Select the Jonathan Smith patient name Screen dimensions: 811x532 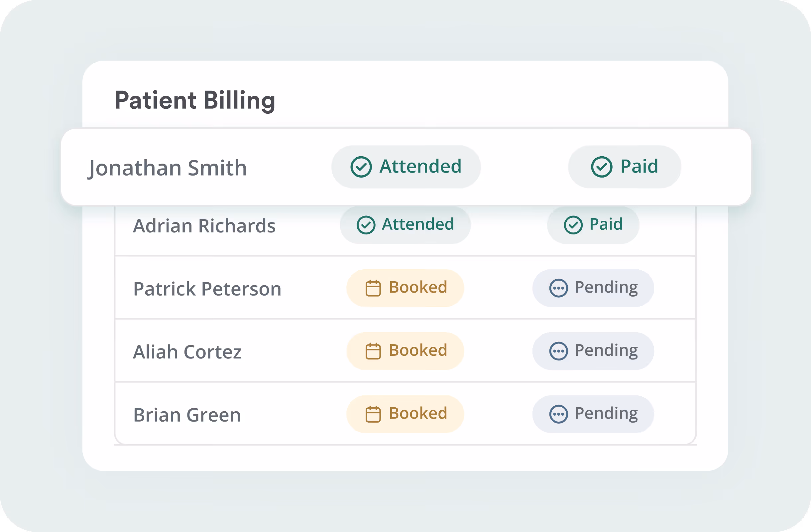tap(167, 168)
